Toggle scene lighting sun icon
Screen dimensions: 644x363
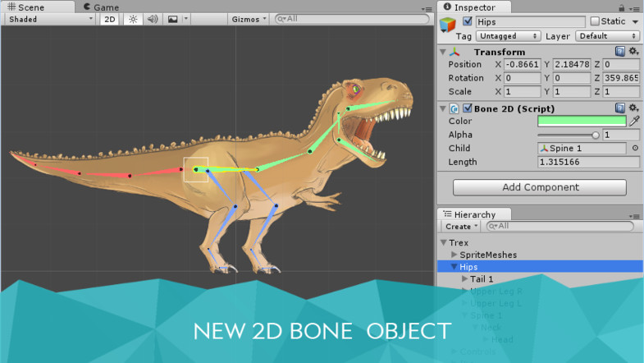tap(133, 20)
